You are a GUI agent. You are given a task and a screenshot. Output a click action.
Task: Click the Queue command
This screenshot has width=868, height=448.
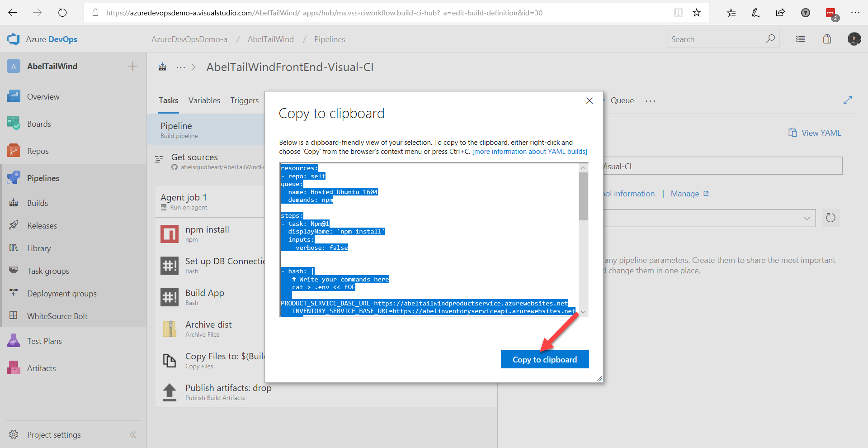coord(622,100)
